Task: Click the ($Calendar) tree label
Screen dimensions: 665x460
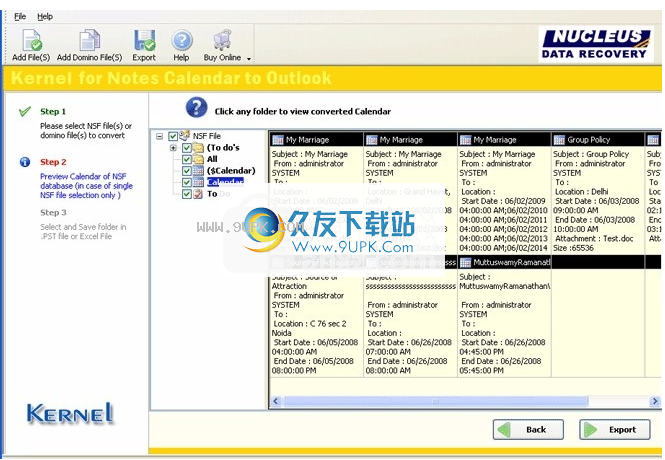Action: pos(231,171)
